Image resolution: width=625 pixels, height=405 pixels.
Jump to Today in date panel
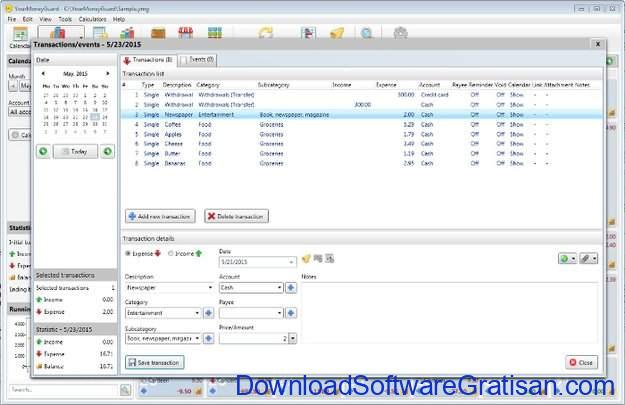coord(75,151)
